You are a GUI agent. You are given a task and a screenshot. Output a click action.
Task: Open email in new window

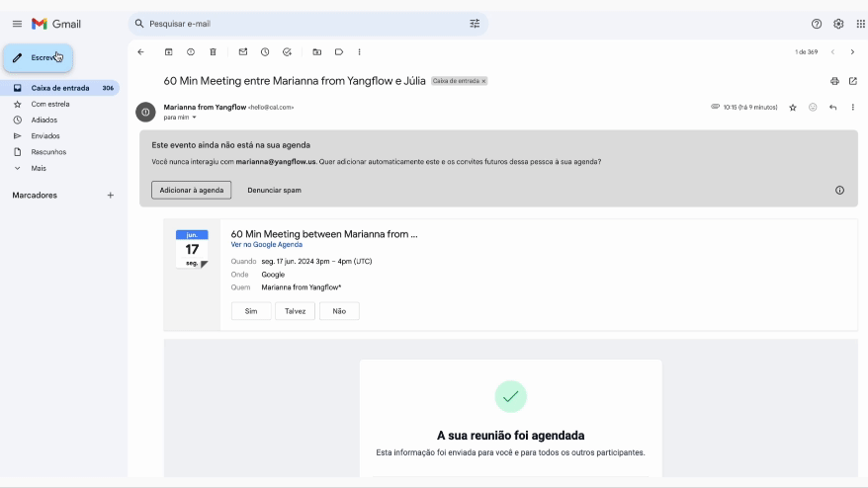[853, 81]
